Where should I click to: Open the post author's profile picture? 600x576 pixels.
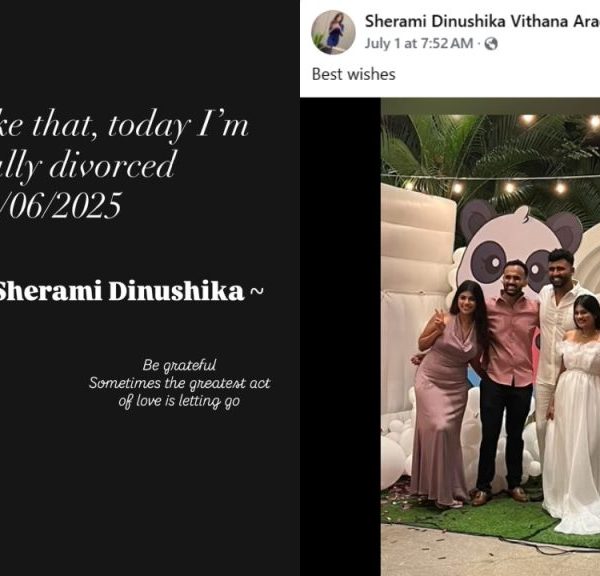point(333,32)
